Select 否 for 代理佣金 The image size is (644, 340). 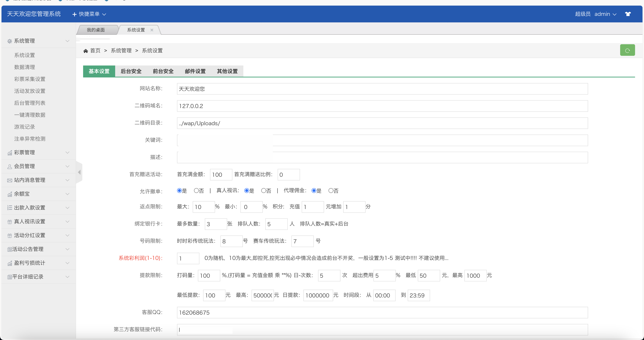[x=331, y=191]
